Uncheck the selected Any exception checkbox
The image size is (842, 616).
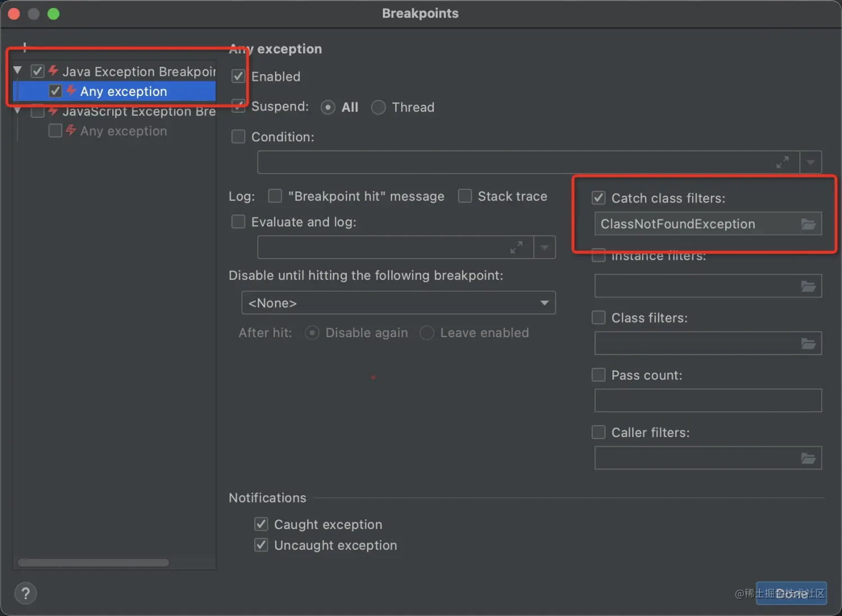tap(55, 91)
